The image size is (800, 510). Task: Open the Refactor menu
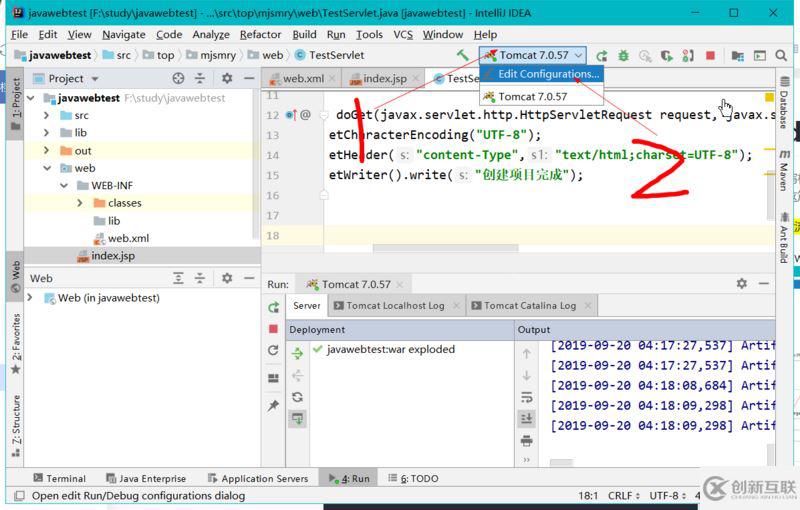click(x=260, y=34)
